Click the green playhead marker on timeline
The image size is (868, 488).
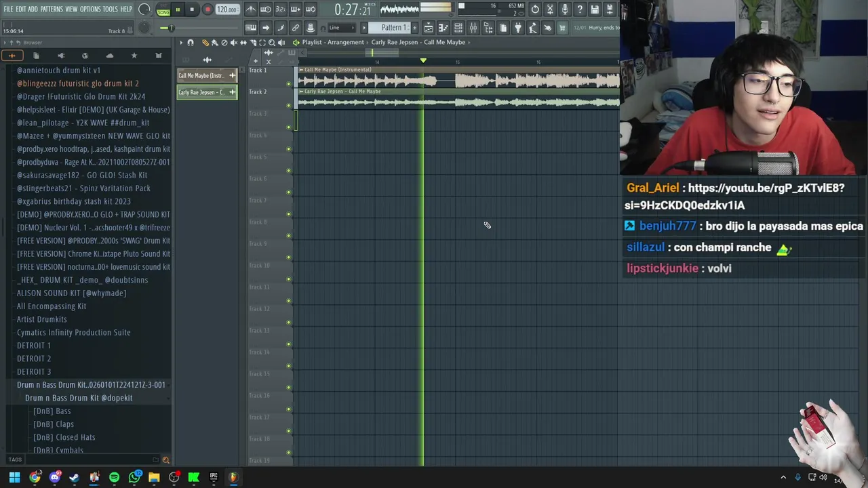423,60
